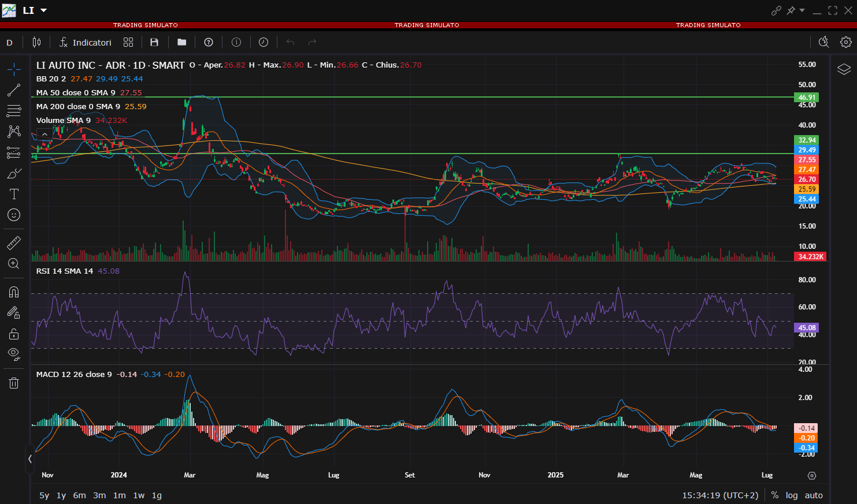This screenshot has width=857, height=504.
Task: Open the quick search icon
Action: (x=824, y=42)
